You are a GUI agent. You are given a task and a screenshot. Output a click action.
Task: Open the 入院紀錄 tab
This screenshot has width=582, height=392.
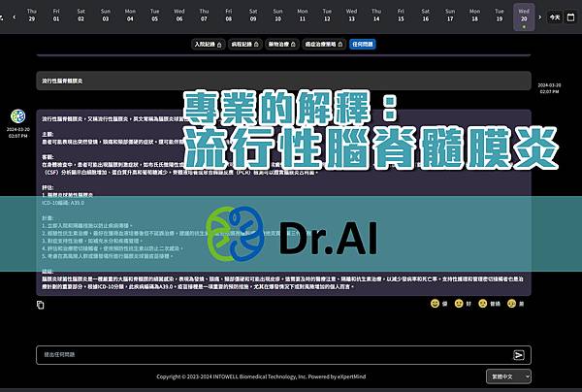coord(209,45)
